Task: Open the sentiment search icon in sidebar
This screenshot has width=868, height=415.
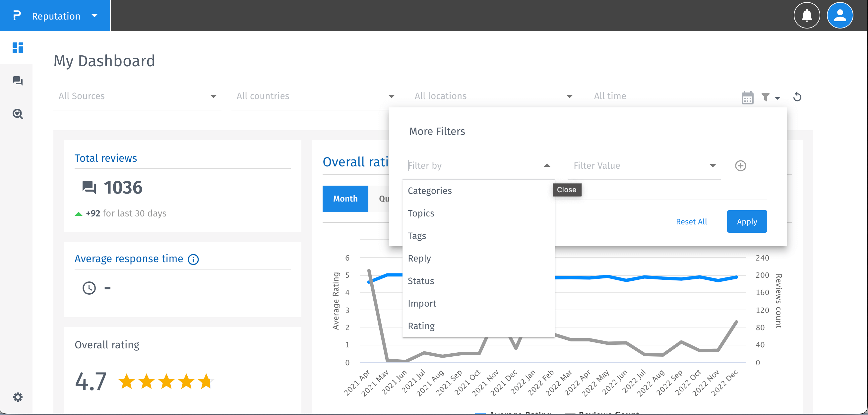Action: point(18,114)
